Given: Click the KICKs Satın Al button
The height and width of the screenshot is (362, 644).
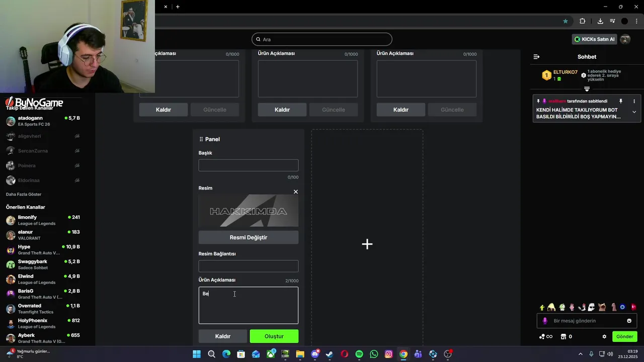Looking at the screenshot, I should click(595, 39).
